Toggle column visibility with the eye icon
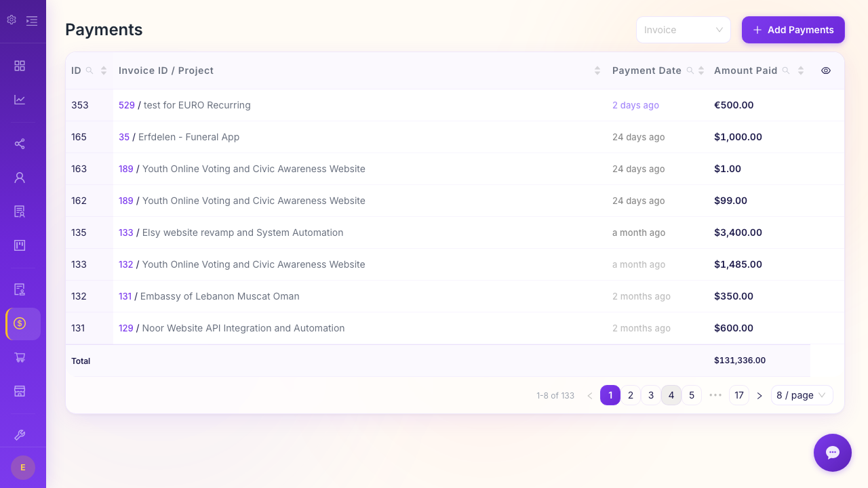Image resolution: width=868 pixels, height=488 pixels. 826,70
